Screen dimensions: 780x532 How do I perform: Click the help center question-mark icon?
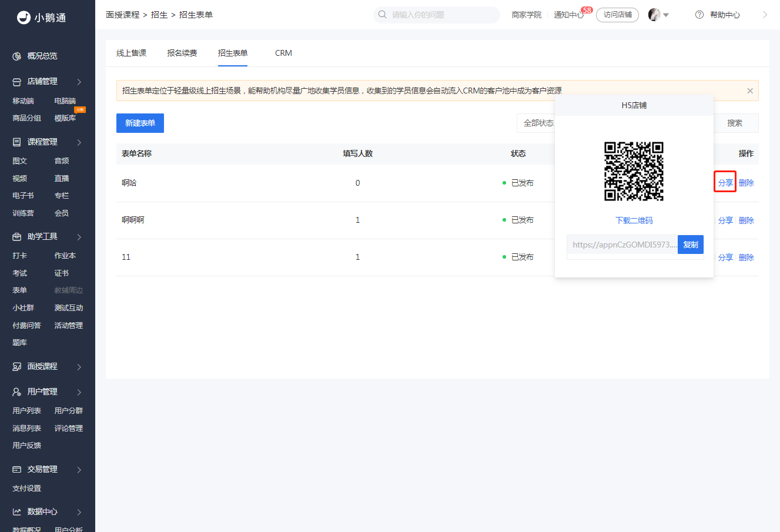[x=699, y=15]
